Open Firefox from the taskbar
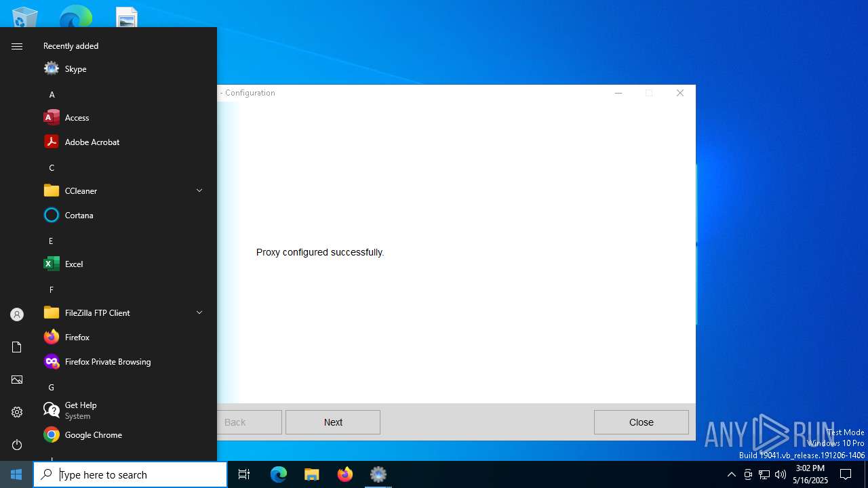Image resolution: width=868 pixels, height=488 pixels. click(x=345, y=474)
